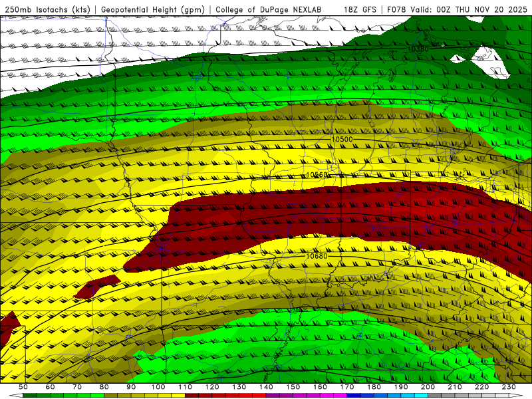
Task: Click the 110 value on the color scale
Action: [x=186, y=387]
